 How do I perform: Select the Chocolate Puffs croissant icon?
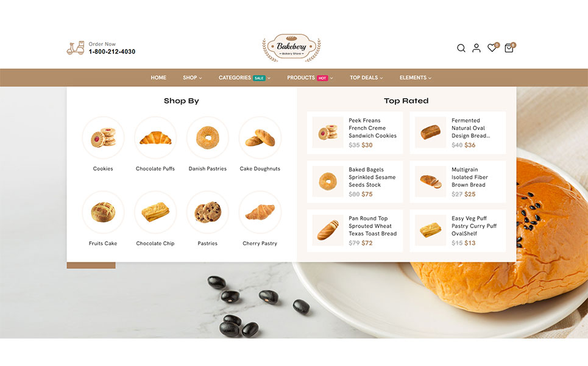(x=155, y=137)
